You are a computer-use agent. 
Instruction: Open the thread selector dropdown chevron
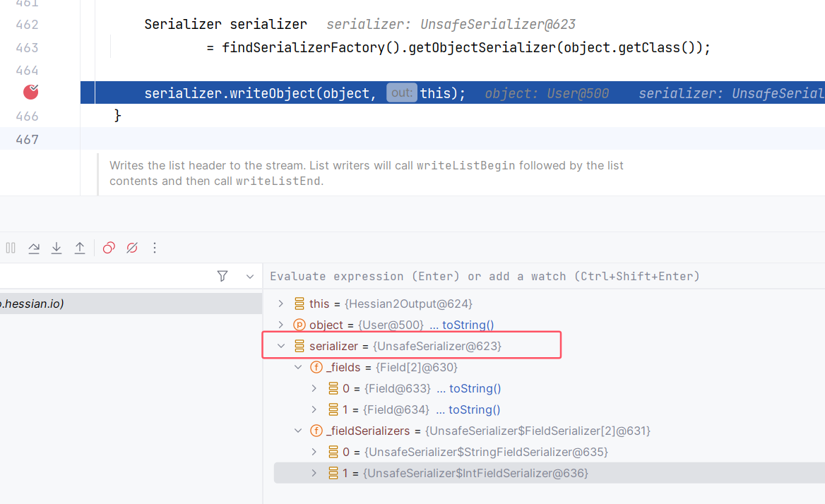coord(249,276)
